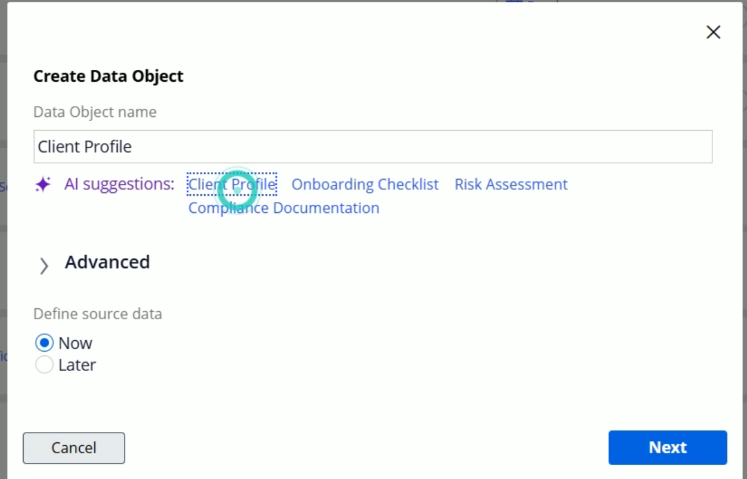Choose the Risk Assessment suggestion
Screen dimensions: 747x479
tap(511, 184)
